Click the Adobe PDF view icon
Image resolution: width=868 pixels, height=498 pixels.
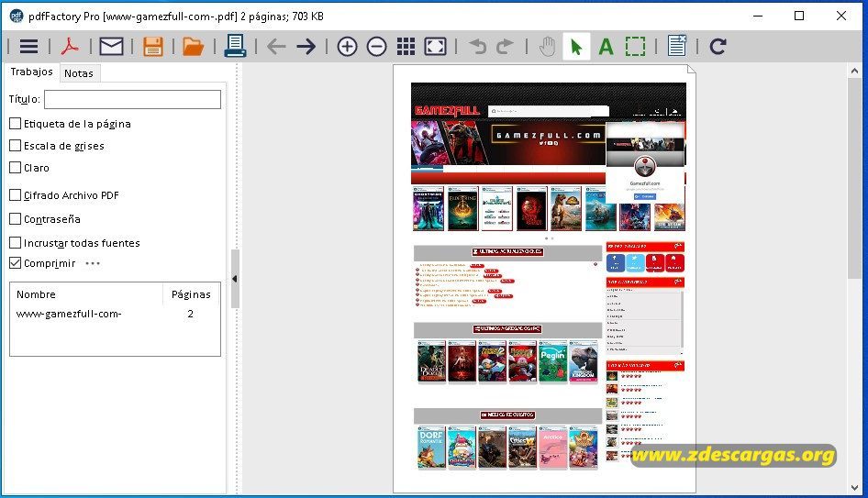69,47
